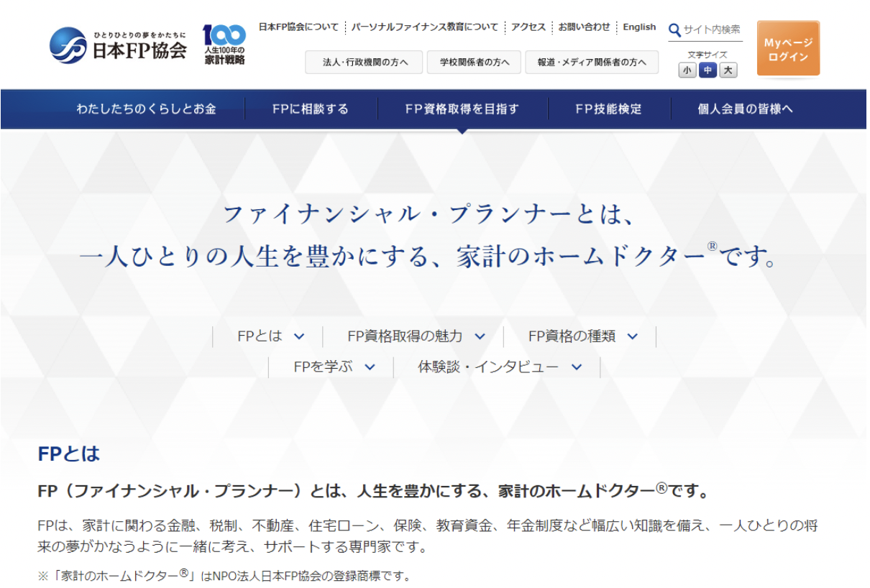Set font size to large (大)
The image size is (870, 588).
click(x=728, y=70)
